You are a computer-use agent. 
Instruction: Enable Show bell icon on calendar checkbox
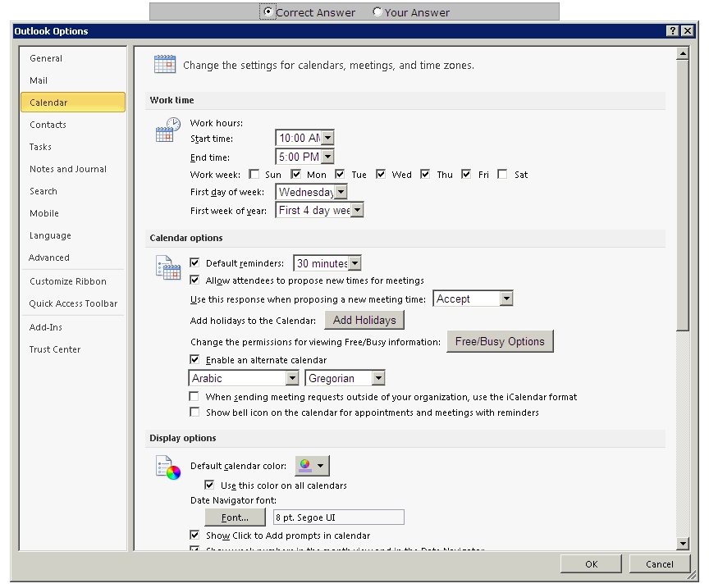coord(194,413)
